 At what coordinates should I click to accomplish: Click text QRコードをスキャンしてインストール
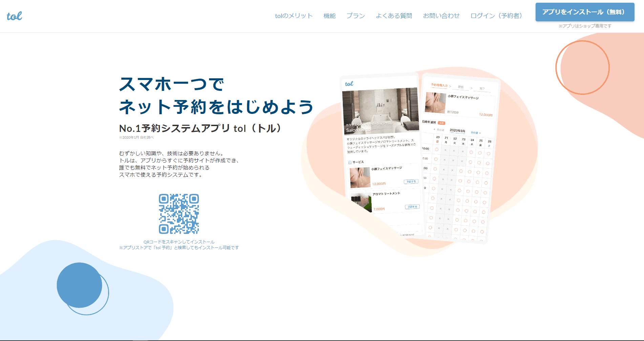click(179, 242)
